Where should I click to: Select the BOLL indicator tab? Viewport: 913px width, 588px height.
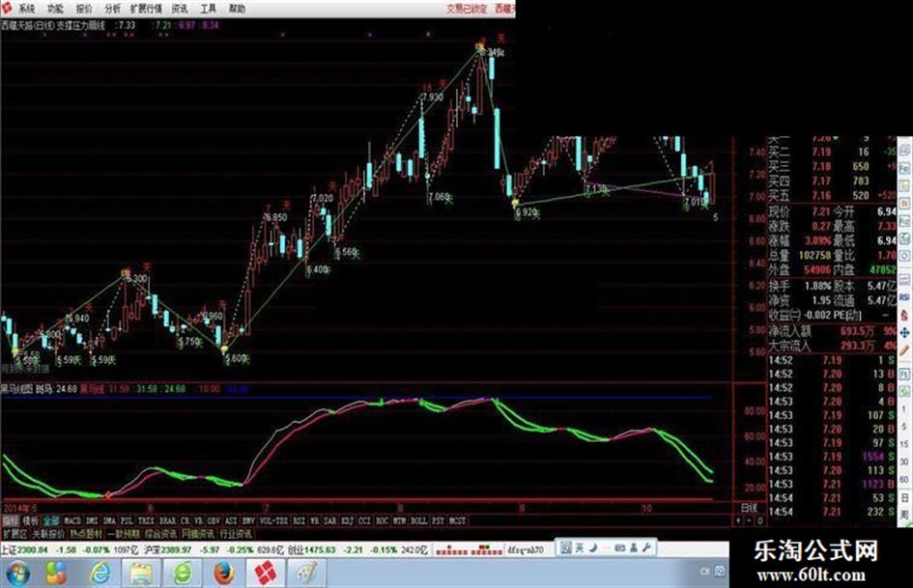[418, 521]
